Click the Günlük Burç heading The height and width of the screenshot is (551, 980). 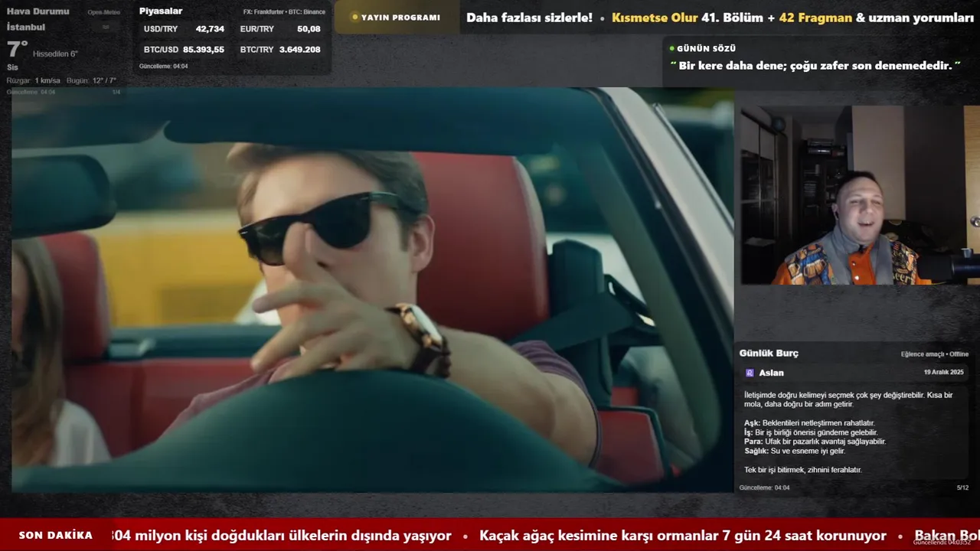click(x=769, y=354)
